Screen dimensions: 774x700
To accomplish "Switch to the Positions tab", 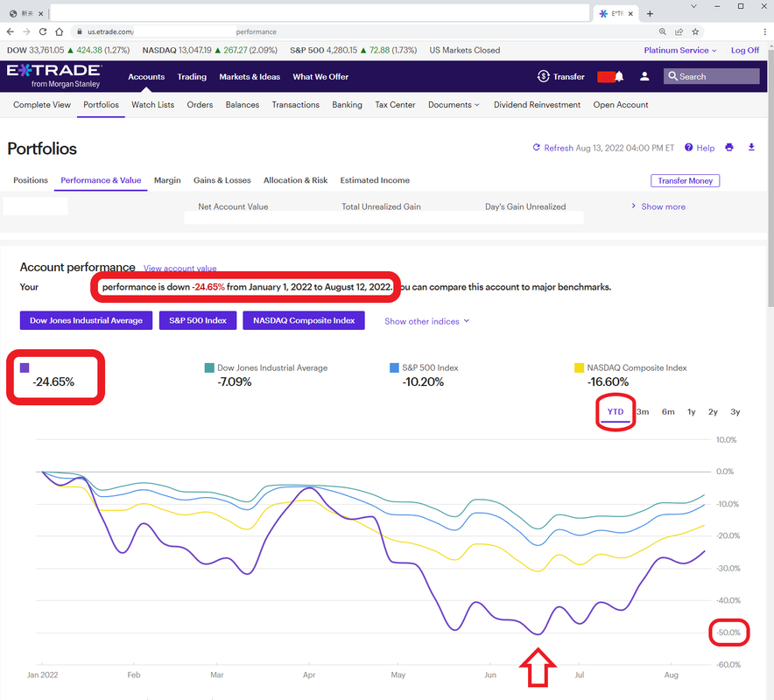I will [x=31, y=180].
